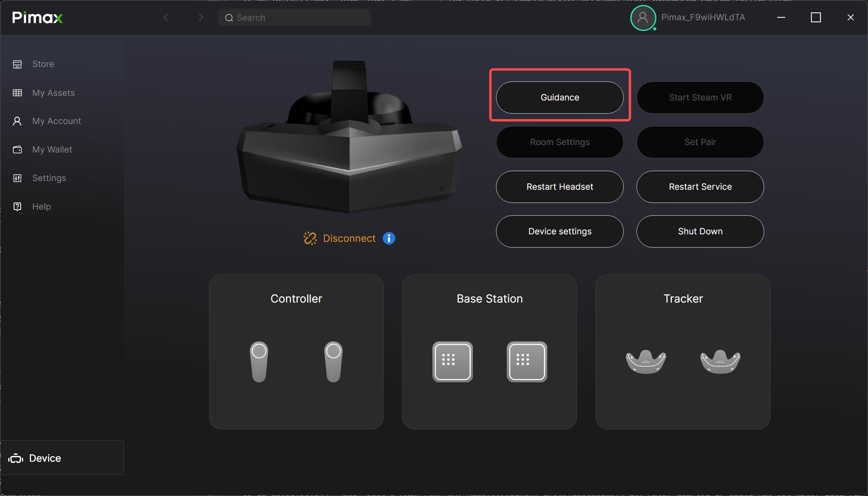
Task: Click the left tracker icon
Action: coord(646,362)
